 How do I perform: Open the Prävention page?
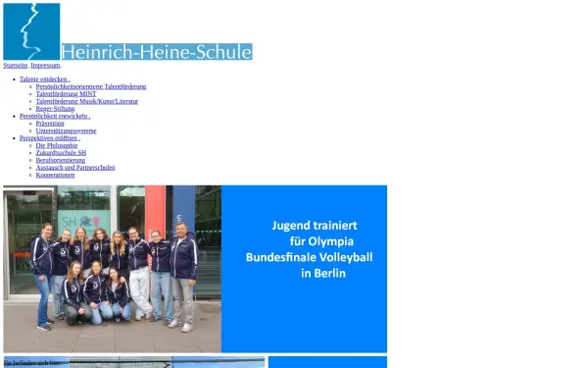coord(50,124)
